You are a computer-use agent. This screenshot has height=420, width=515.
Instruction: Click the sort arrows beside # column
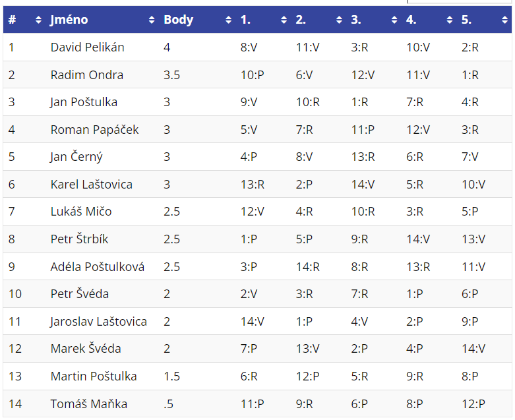pyautogui.click(x=38, y=20)
